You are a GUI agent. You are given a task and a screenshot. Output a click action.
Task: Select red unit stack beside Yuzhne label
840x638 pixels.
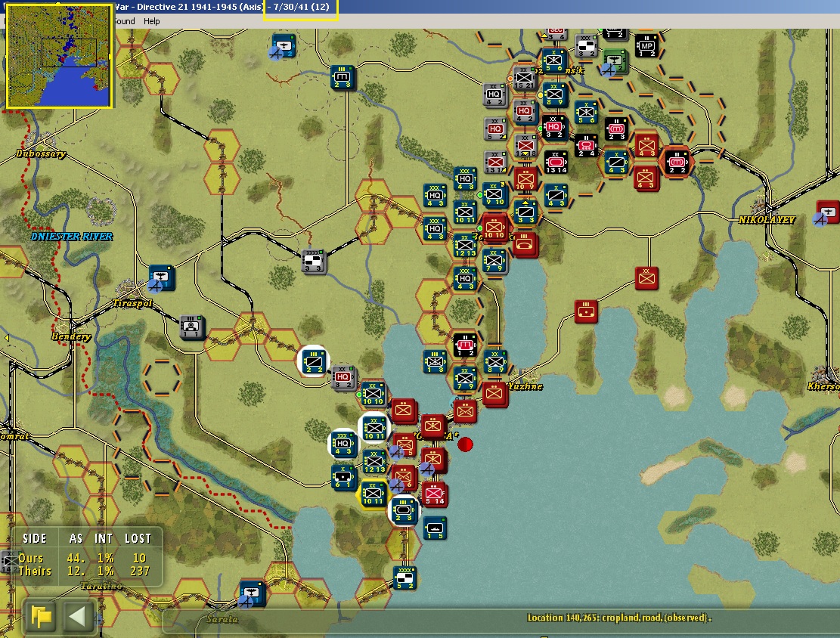pyautogui.click(x=495, y=395)
